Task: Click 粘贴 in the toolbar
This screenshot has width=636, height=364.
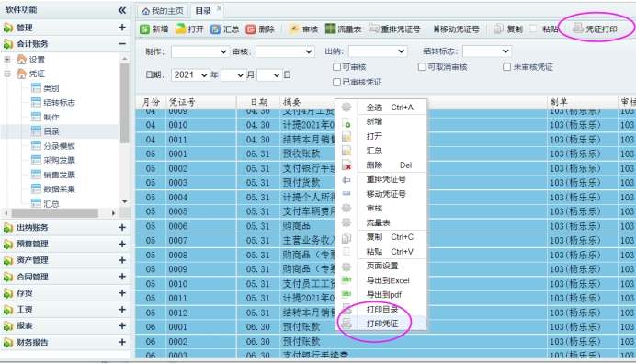Action: 550,29
